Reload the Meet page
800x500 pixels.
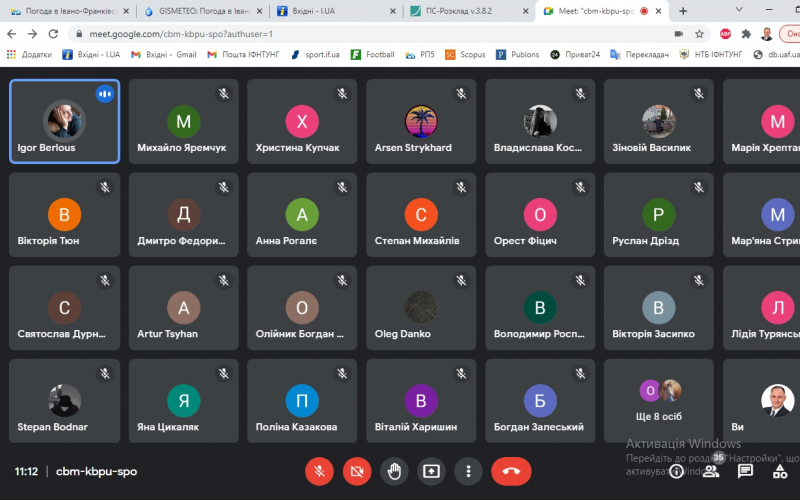(x=53, y=34)
